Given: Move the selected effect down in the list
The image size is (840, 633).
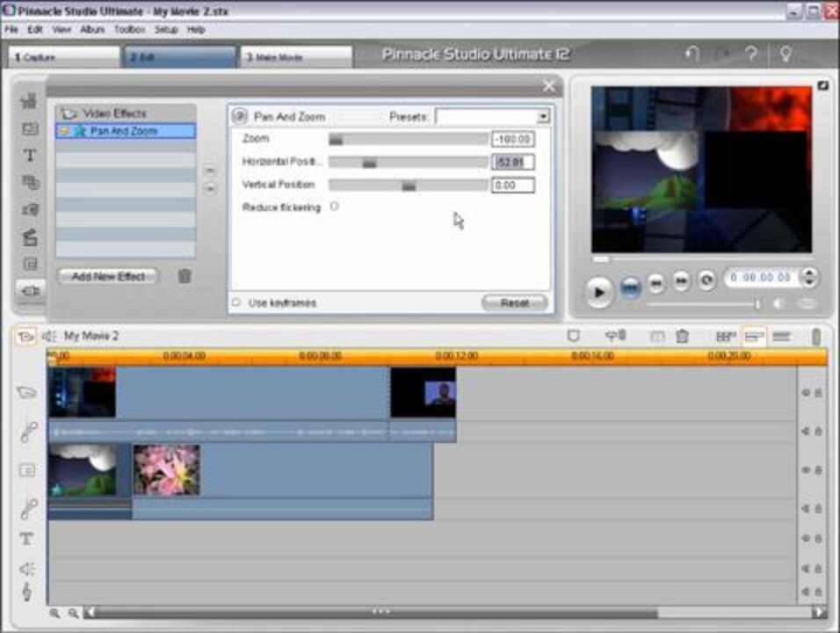Looking at the screenshot, I should [x=211, y=189].
